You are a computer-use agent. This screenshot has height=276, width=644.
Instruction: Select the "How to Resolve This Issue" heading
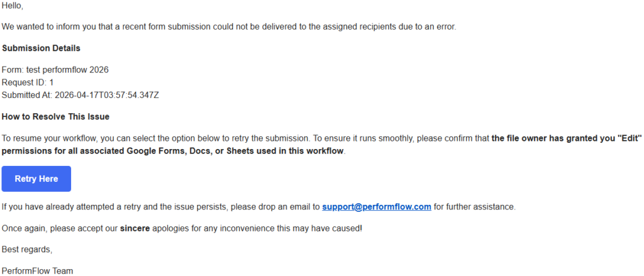pos(55,116)
